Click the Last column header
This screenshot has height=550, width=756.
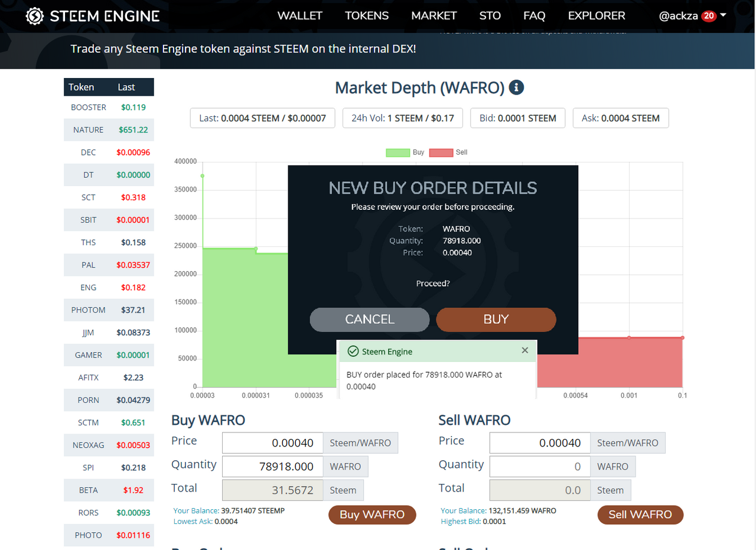pyautogui.click(x=126, y=87)
